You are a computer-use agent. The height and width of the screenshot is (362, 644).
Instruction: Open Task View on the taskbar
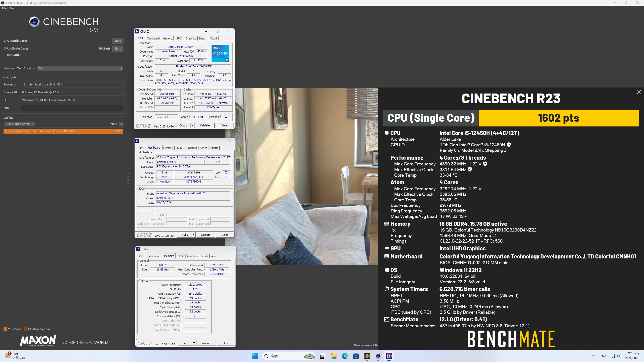click(322, 356)
